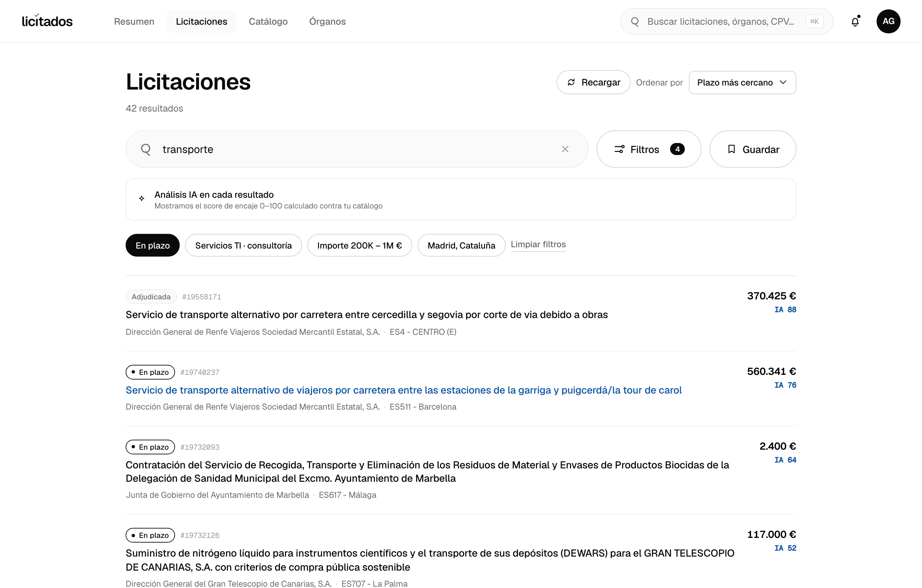This screenshot has width=922, height=588.
Task: Toggle the Servicios TI · consultoría chip
Action: [x=244, y=245]
